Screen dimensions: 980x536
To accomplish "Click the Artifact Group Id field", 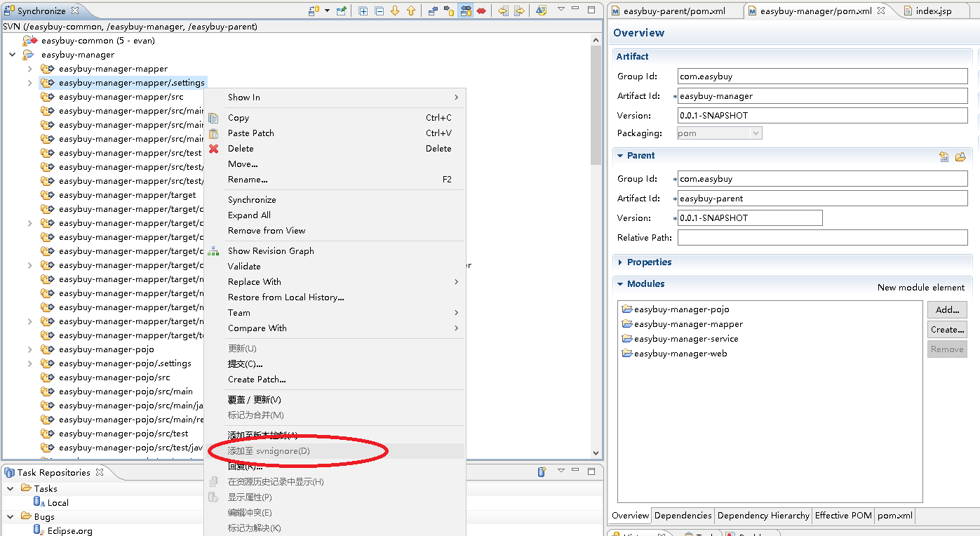I will (822, 76).
